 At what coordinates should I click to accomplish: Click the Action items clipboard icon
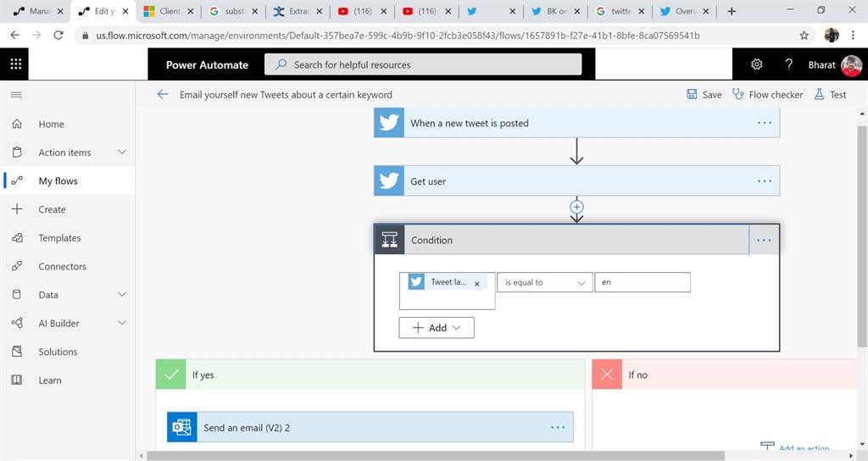(17, 153)
